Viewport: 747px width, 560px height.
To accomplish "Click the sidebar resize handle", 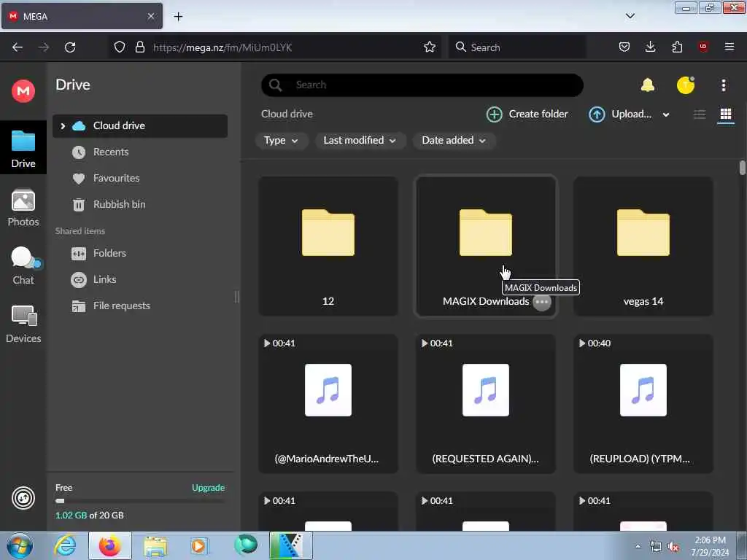I will (x=237, y=297).
